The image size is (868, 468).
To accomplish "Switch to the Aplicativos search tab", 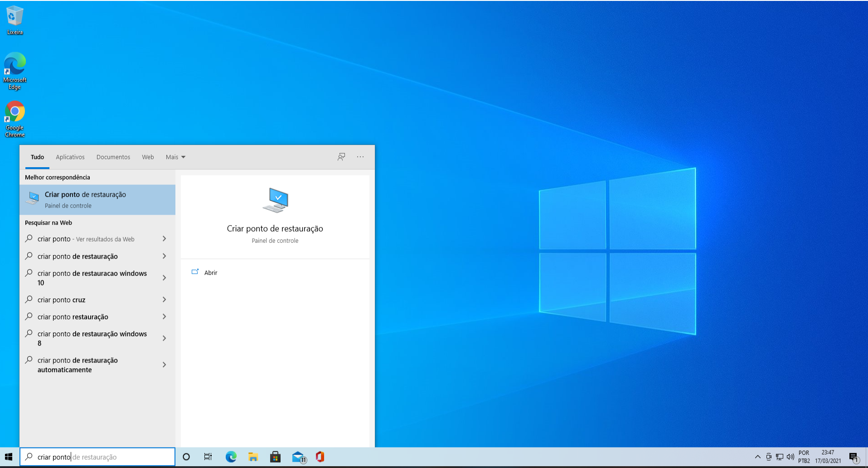I will point(70,157).
